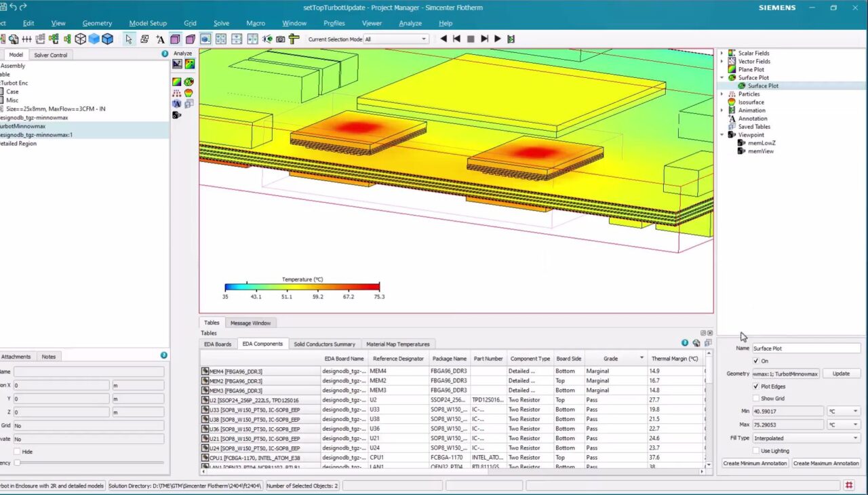868x495 pixels.
Task: Select the arrow pointer selection tool
Action: (x=129, y=39)
